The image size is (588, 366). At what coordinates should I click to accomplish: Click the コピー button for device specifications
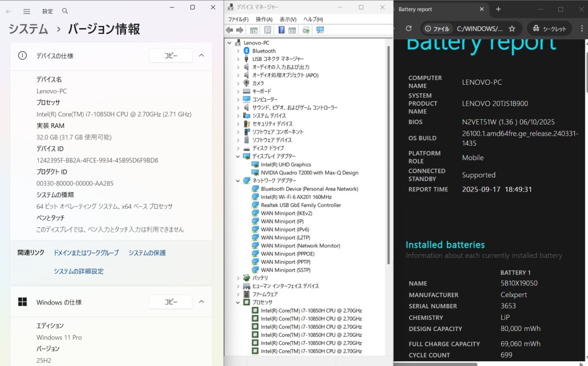[x=170, y=56]
